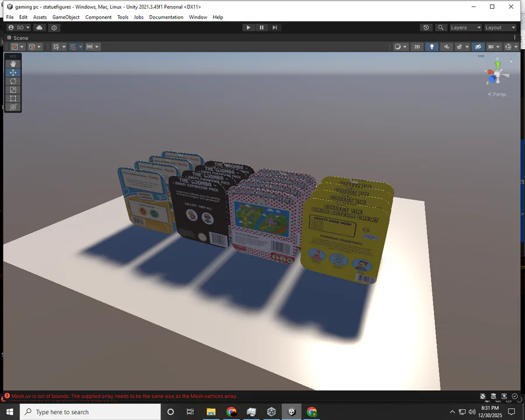Click the tool handle pivot mode icon

[15, 47]
